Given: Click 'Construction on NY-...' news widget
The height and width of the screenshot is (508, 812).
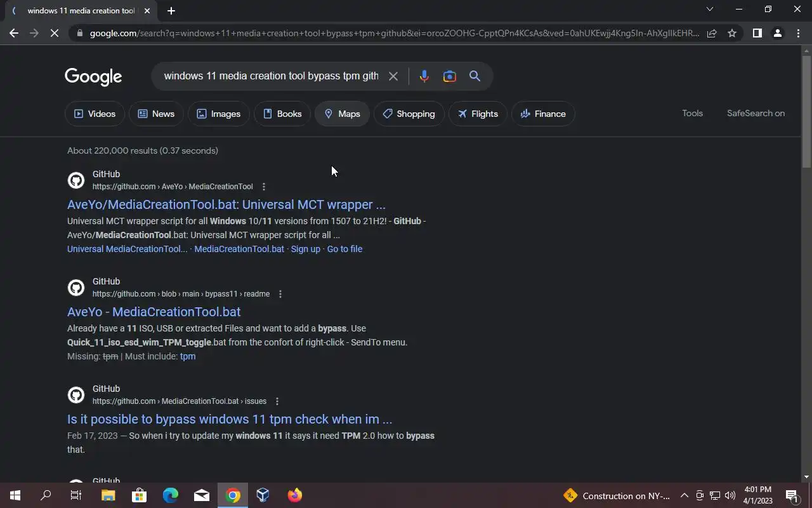Looking at the screenshot, I should pyautogui.click(x=616, y=496).
